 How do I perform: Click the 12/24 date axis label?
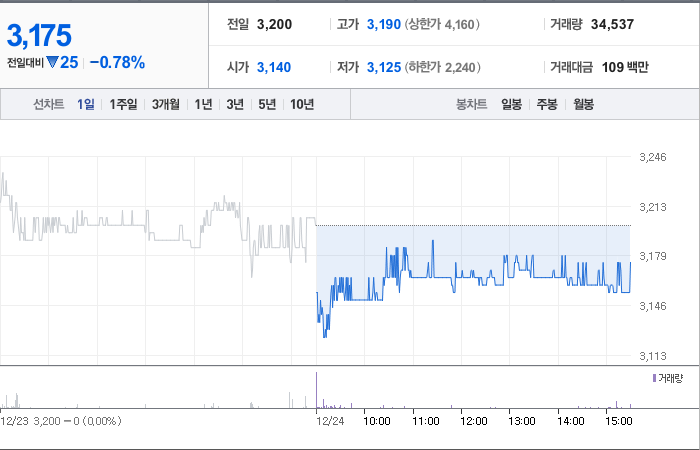click(x=330, y=421)
